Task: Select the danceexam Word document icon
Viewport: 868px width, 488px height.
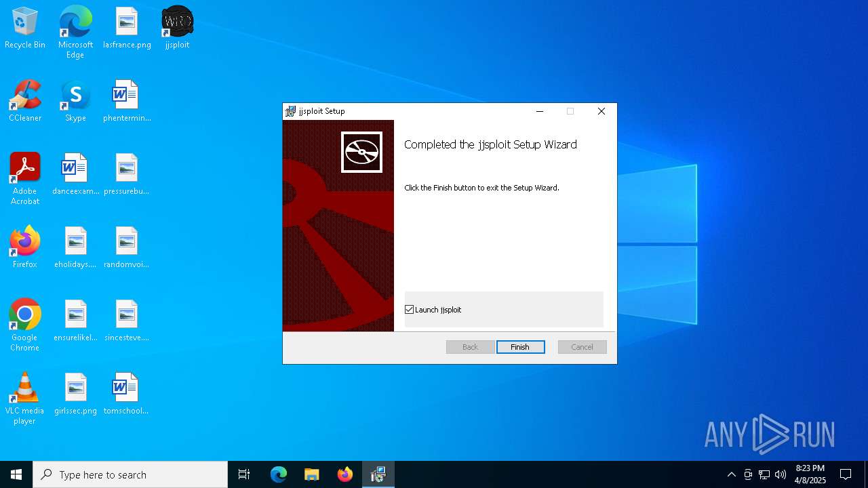Action: [75, 175]
